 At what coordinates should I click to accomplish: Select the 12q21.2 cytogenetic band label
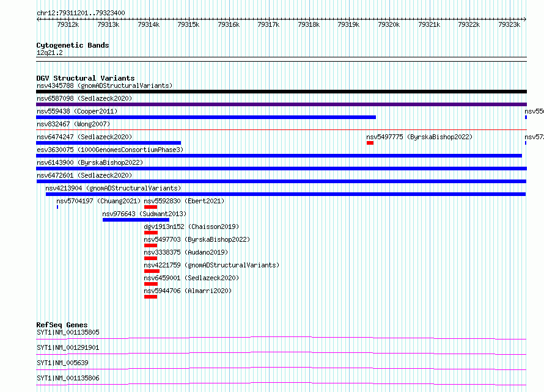pos(50,53)
